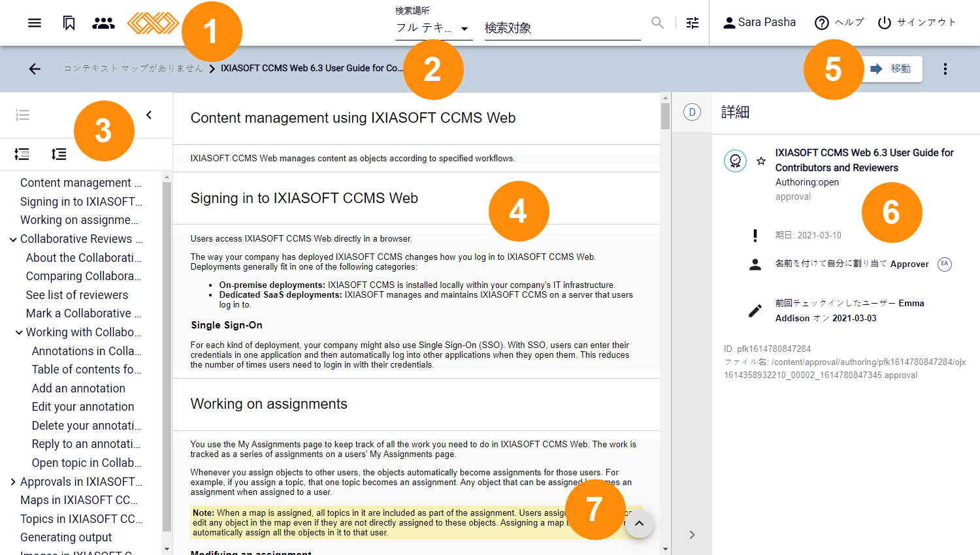This screenshot has width=980, height=555.
Task: Select 'Comparing Collabora...' tree item
Action: point(84,276)
